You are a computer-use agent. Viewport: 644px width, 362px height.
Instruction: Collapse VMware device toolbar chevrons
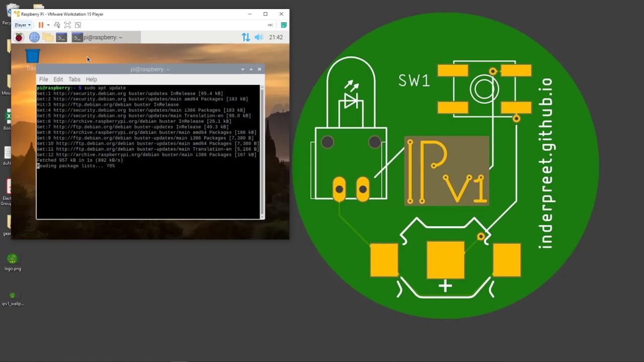pos(270,25)
